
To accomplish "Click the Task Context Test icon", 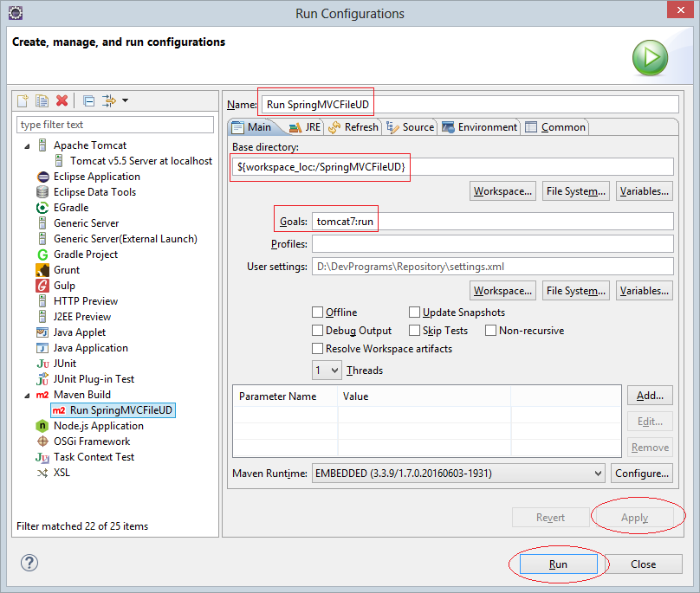I will click(42, 457).
